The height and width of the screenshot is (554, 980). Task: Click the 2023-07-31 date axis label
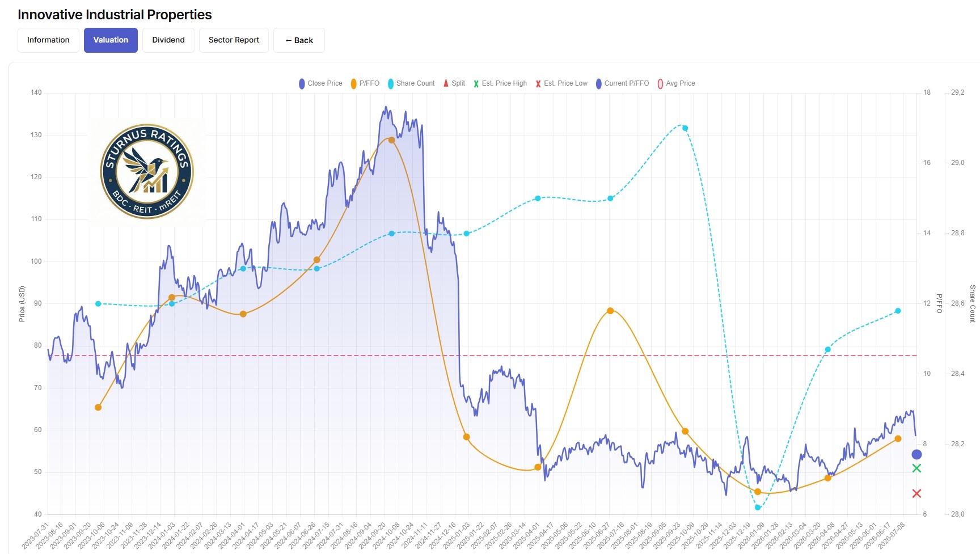coord(35,536)
